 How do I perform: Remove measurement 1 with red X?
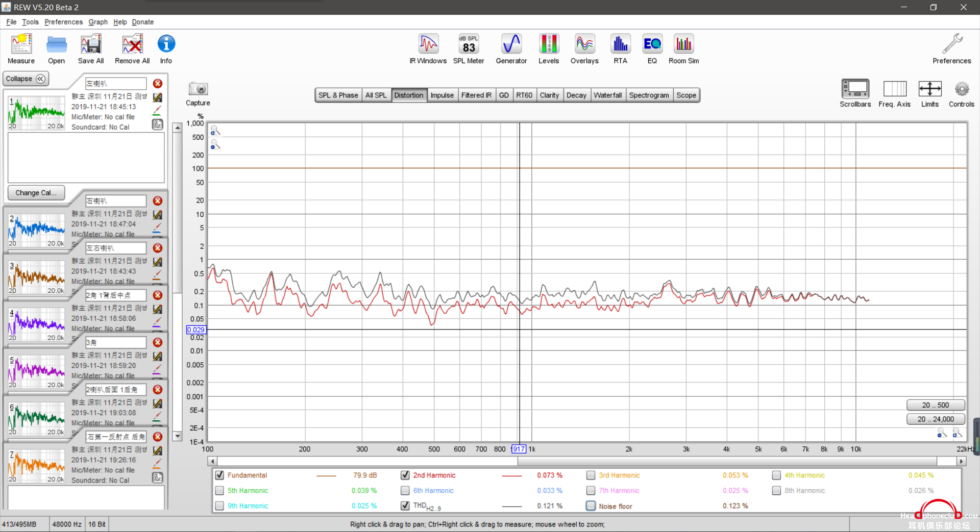[x=158, y=83]
